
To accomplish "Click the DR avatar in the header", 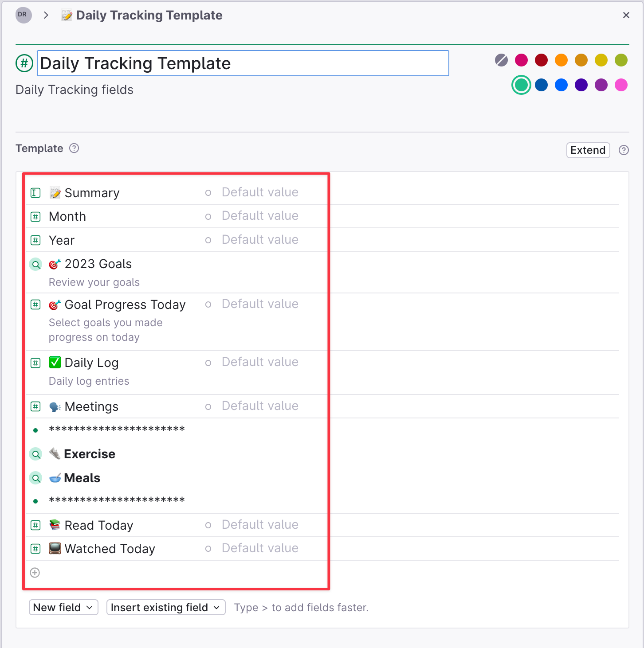I will (23, 15).
